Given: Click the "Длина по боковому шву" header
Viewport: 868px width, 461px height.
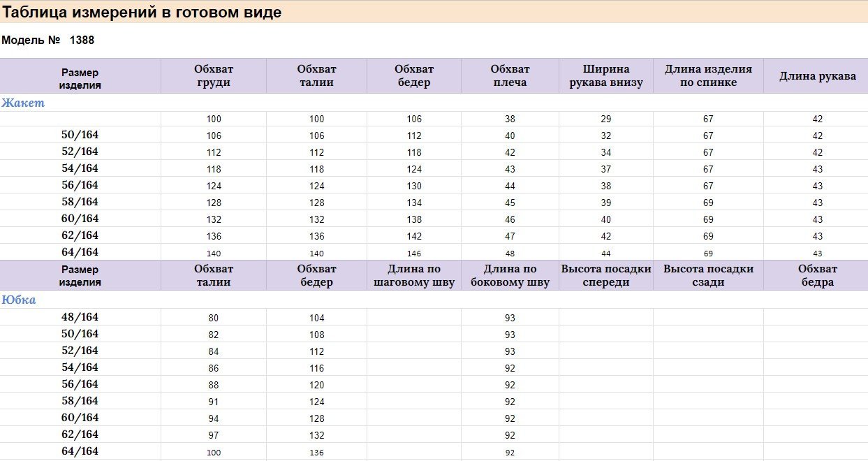Looking at the screenshot, I should pos(510,275).
